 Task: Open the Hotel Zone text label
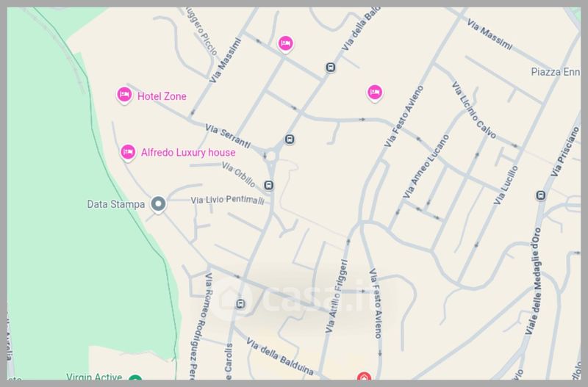pos(162,96)
